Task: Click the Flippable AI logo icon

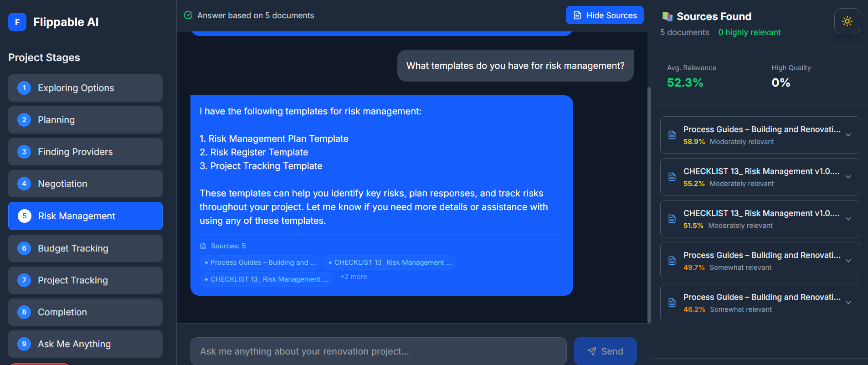Action: coord(16,22)
